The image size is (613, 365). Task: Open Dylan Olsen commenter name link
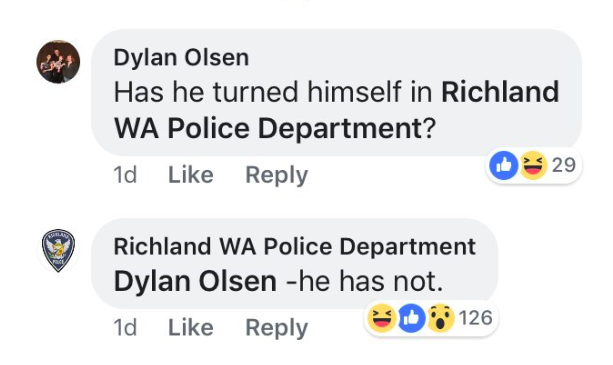[x=181, y=58]
